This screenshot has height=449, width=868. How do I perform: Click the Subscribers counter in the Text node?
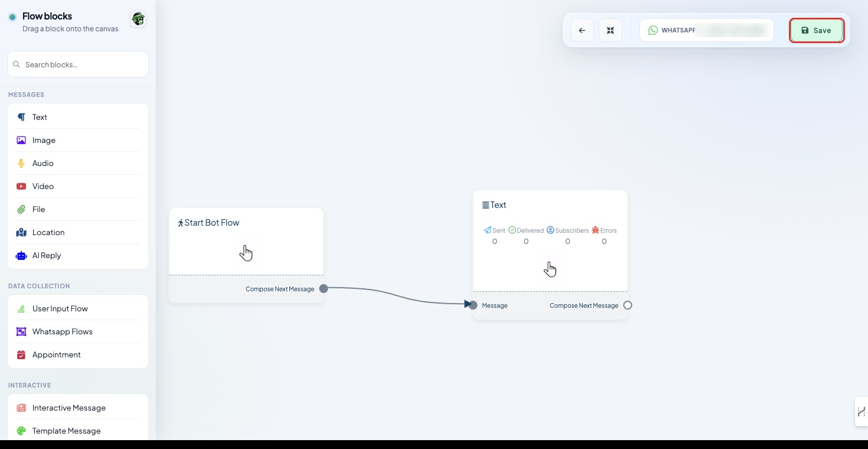(x=567, y=236)
